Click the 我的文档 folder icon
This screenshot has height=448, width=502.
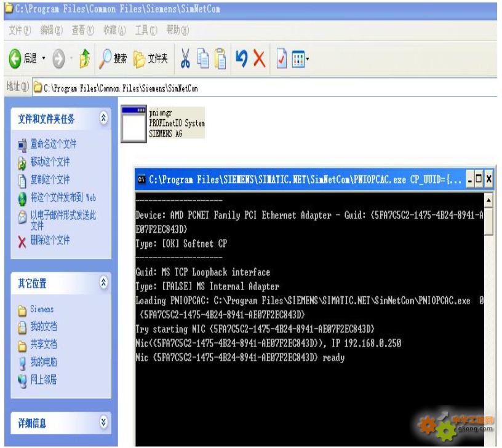pos(22,328)
